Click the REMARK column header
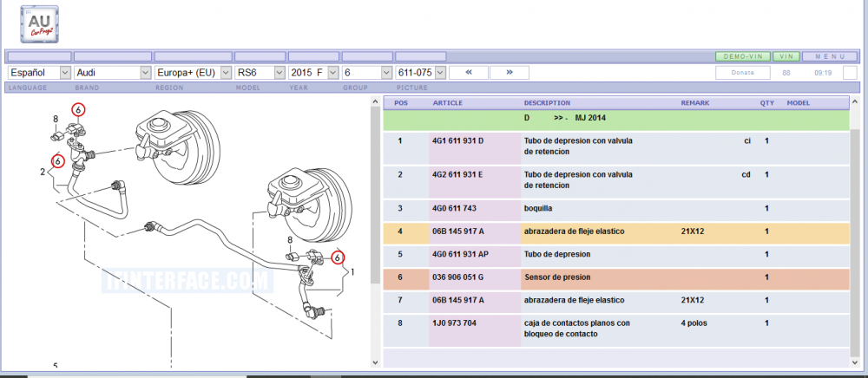The width and height of the screenshot is (868, 378). point(694,103)
